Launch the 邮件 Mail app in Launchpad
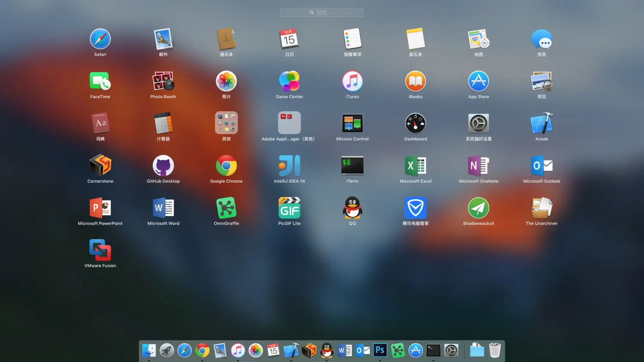The height and width of the screenshot is (362, 644). 163,39
